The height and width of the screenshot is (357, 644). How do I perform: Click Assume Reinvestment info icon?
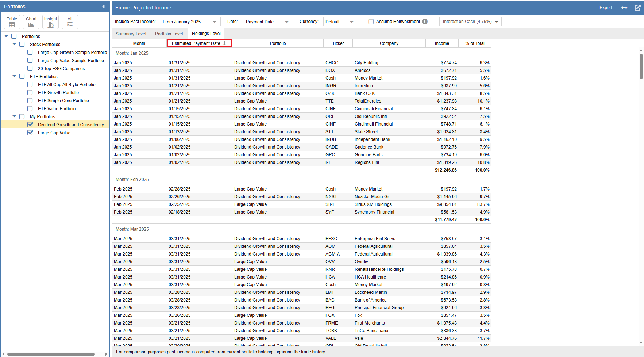[x=425, y=22]
